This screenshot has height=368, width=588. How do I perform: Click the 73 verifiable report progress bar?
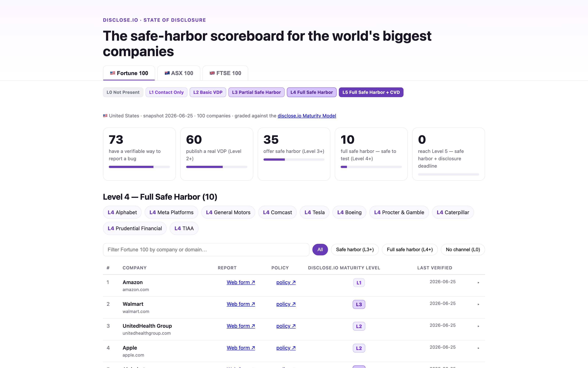pyautogui.click(x=139, y=167)
